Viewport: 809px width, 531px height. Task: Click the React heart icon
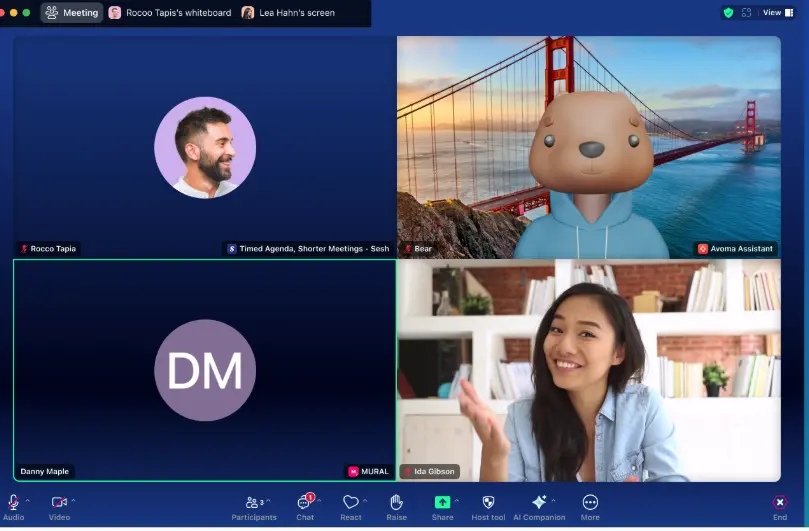click(x=350, y=503)
